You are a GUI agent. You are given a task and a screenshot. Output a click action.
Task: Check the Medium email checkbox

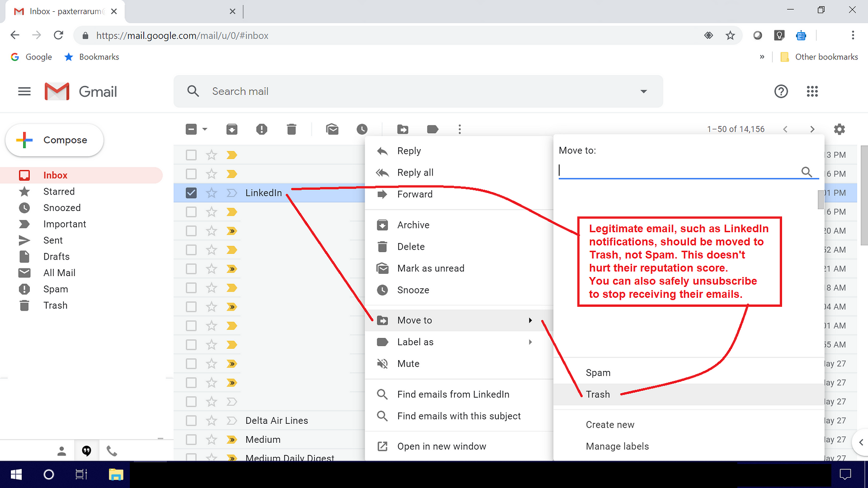[x=191, y=439]
